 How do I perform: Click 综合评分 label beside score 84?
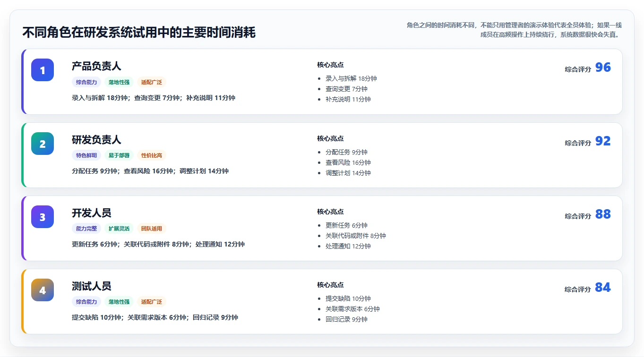tap(578, 289)
